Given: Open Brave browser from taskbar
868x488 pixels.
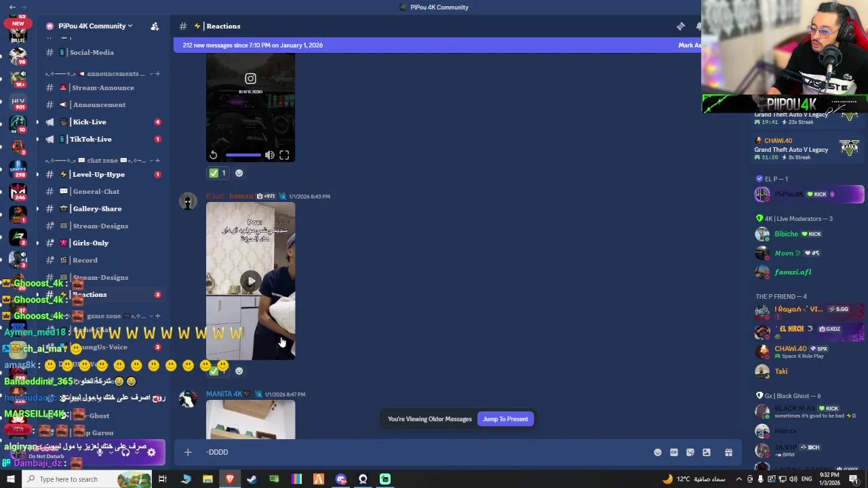Looking at the screenshot, I should [x=230, y=479].
